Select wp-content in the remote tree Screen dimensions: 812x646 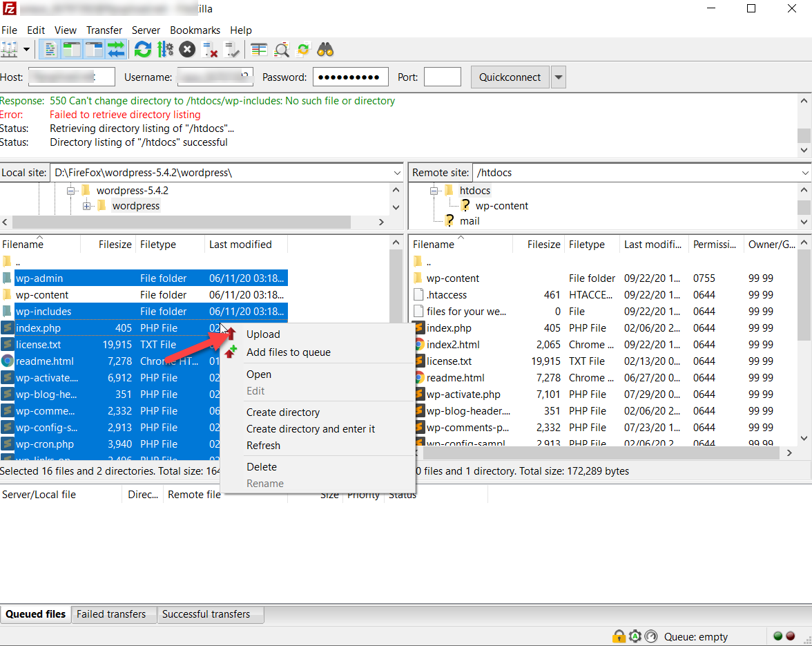coord(501,206)
